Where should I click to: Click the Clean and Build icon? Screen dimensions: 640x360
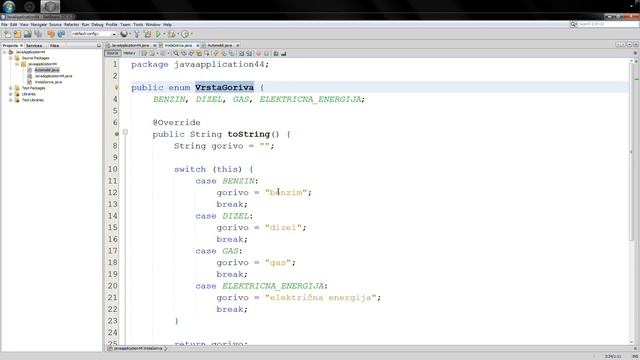coord(147,34)
